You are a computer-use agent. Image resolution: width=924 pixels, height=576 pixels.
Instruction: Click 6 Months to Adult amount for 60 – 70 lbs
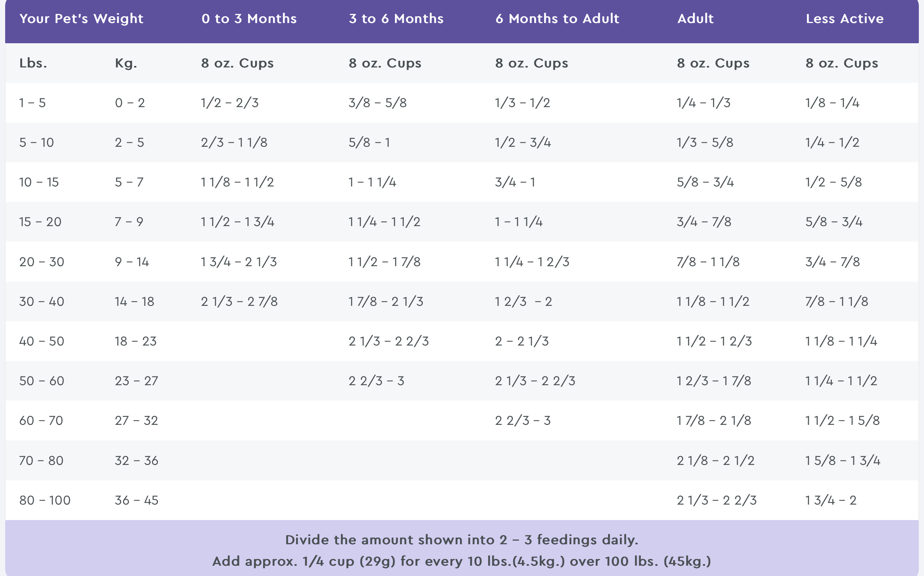coord(523,420)
